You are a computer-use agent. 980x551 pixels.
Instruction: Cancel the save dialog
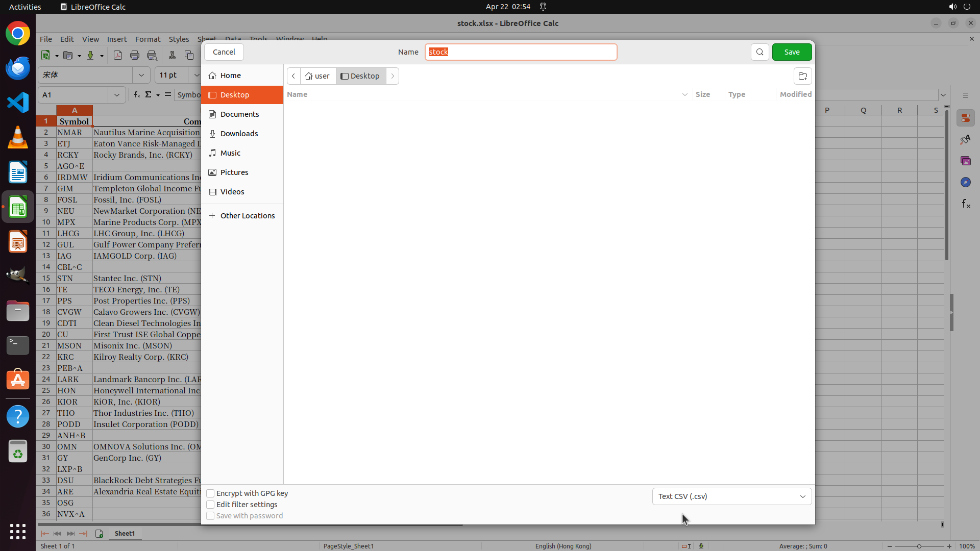click(224, 52)
